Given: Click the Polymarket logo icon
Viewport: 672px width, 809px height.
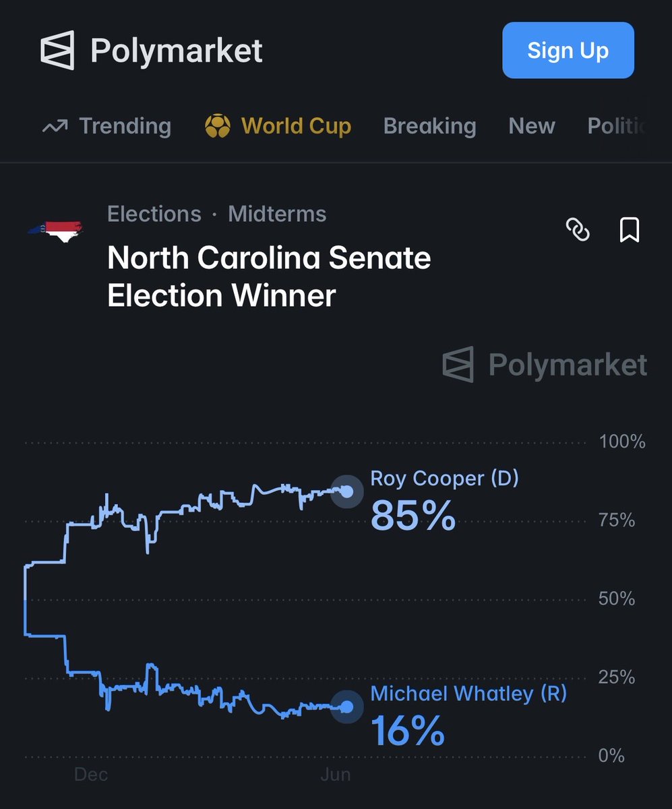Looking at the screenshot, I should click(57, 51).
